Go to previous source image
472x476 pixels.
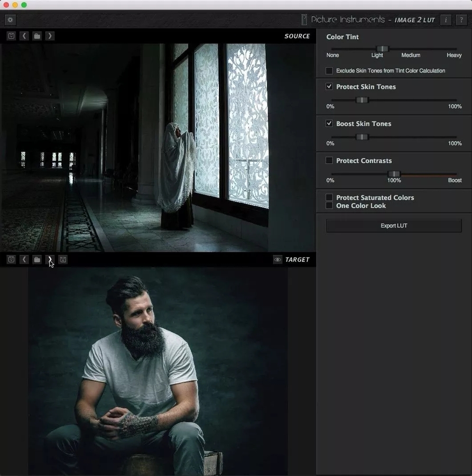(24, 36)
